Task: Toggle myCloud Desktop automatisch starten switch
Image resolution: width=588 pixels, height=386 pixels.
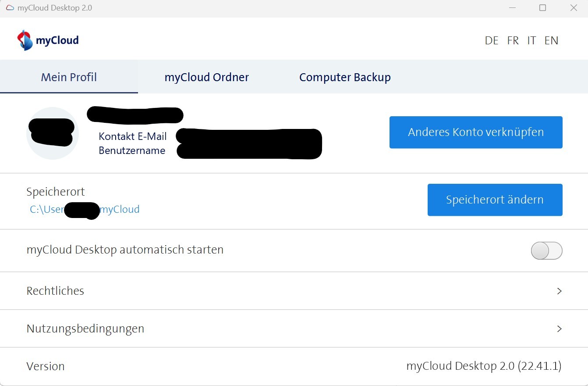Action: [546, 251]
